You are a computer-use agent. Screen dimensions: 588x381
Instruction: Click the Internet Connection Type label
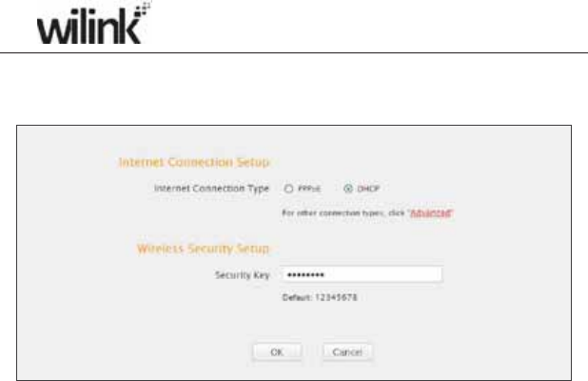tap(211, 188)
